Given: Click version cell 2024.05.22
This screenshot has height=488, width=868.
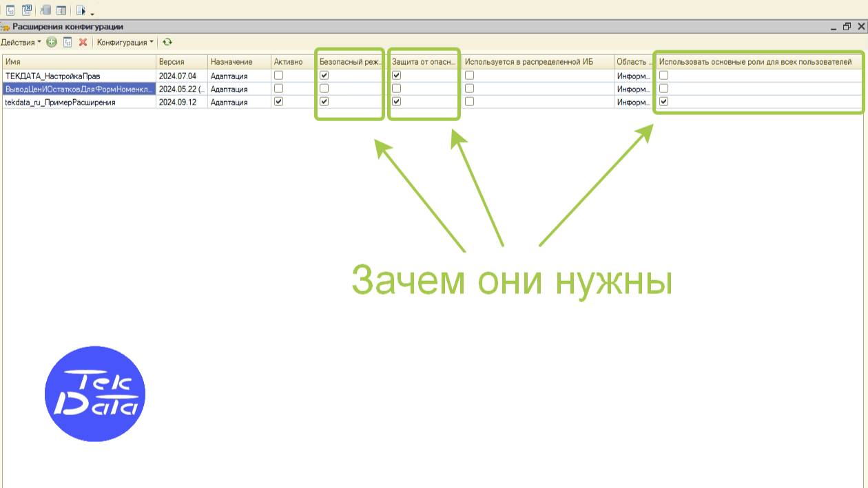Looking at the screenshot, I should 182,89.
